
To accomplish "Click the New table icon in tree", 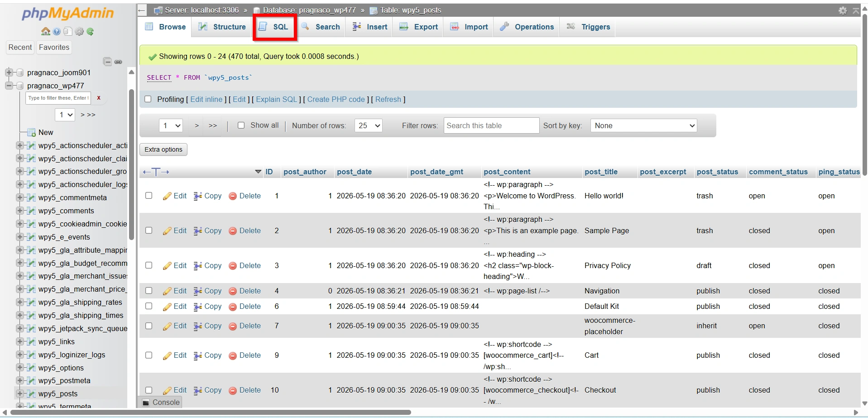I will tap(31, 132).
